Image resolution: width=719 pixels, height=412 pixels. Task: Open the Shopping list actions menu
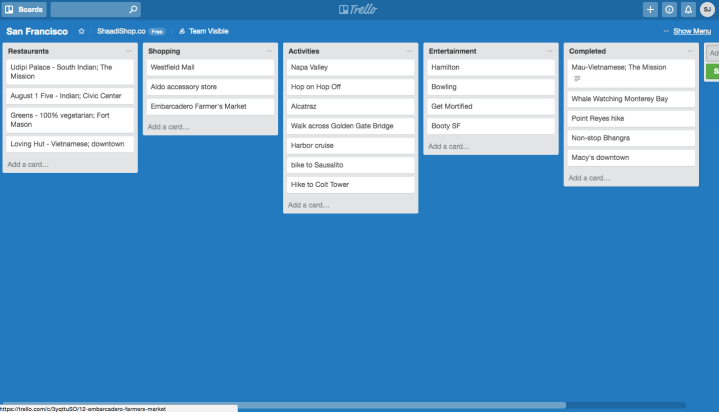point(269,51)
